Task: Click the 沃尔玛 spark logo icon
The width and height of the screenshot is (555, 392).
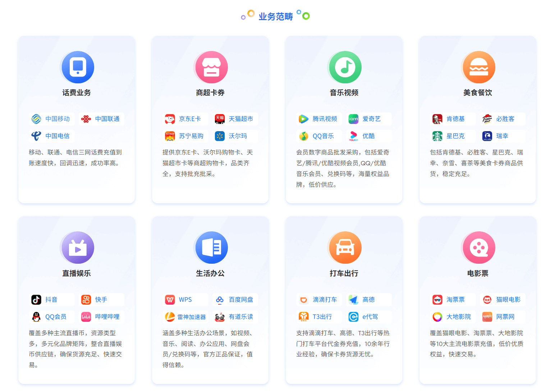Action: click(x=220, y=136)
